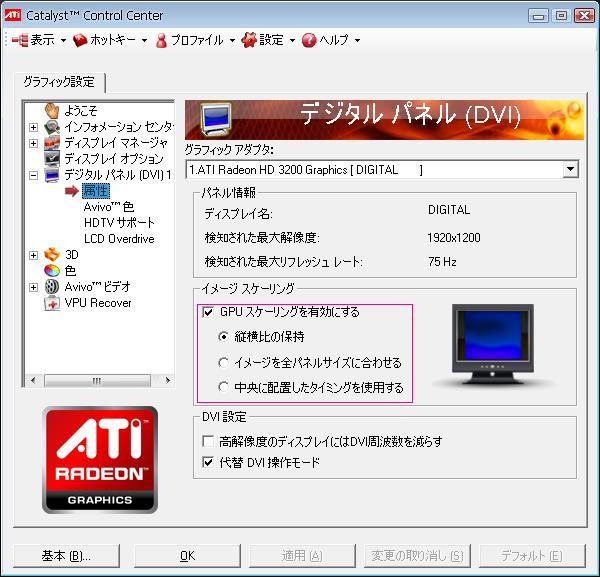Click the デジタル パネル (DVI) monitor tree icon
Screen dimensions: 600x577
pos(52,175)
